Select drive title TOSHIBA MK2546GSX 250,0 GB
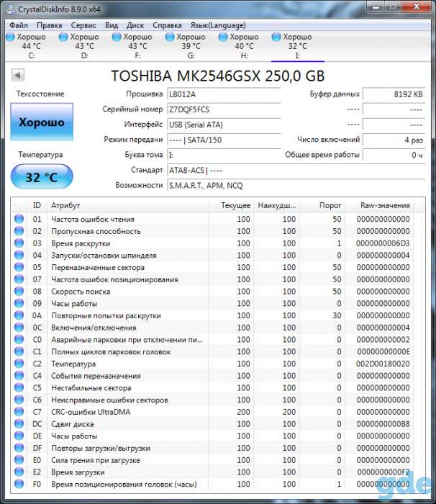 pos(218,76)
